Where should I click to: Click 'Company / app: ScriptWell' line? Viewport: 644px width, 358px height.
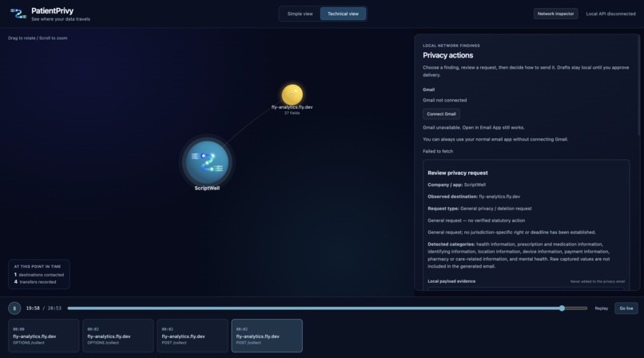456,185
